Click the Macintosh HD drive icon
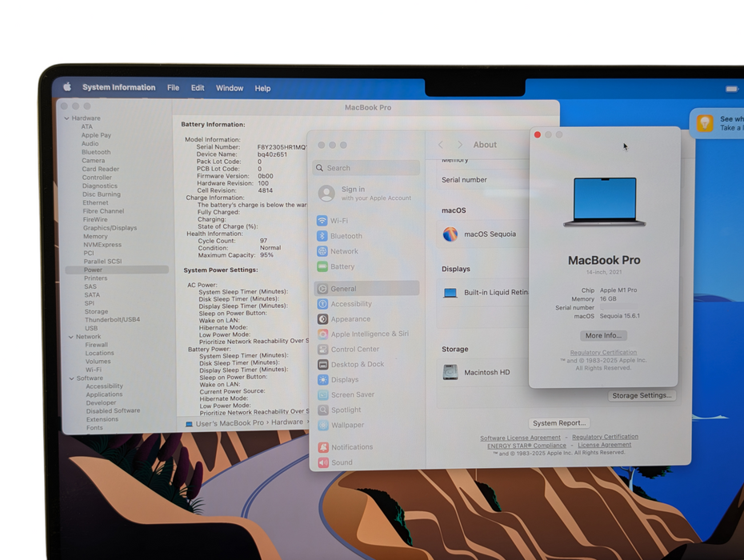Image resolution: width=744 pixels, height=560 pixels. 450,373
